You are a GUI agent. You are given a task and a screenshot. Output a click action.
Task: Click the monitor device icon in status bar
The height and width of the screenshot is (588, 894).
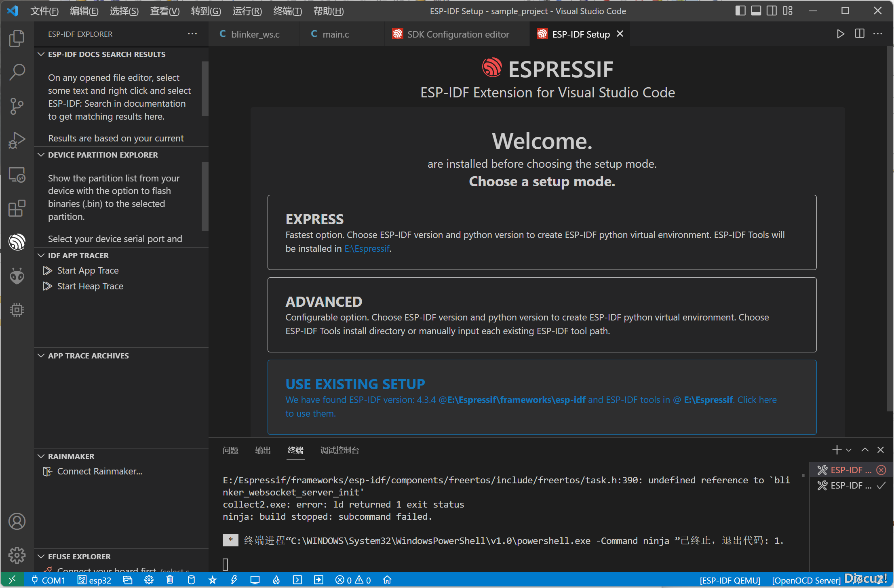(255, 580)
